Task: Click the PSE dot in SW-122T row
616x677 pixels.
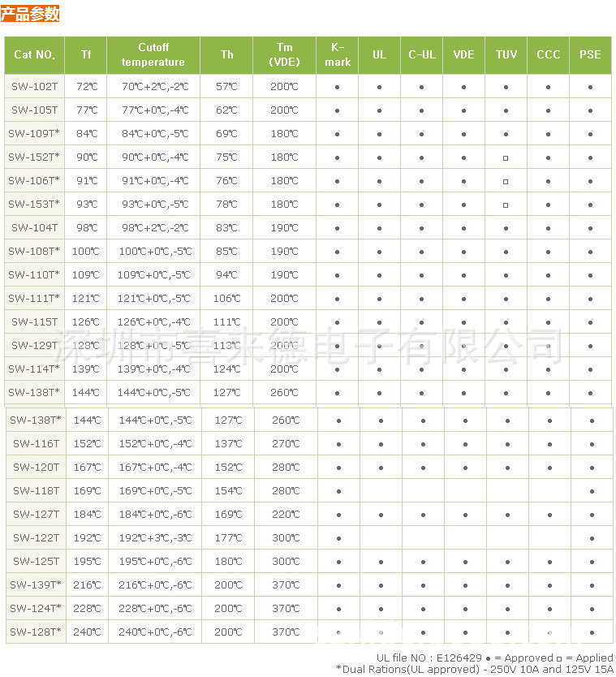Action: click(x=592, y=538)
